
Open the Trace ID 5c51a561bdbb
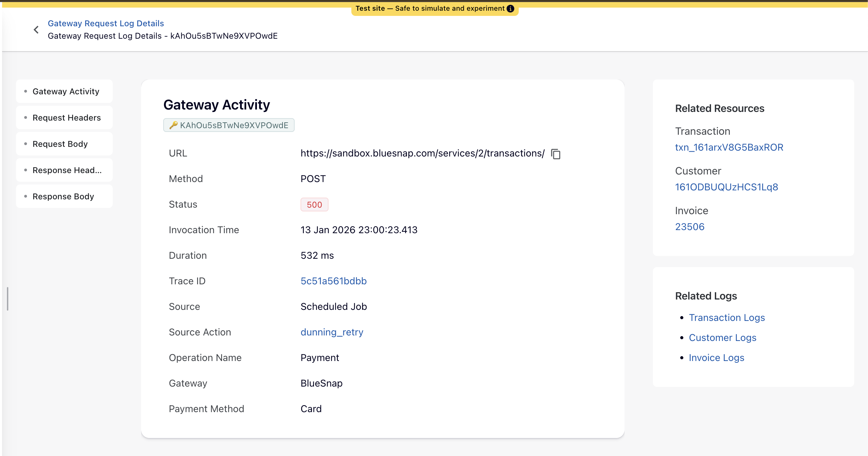(x=333, y=281)
